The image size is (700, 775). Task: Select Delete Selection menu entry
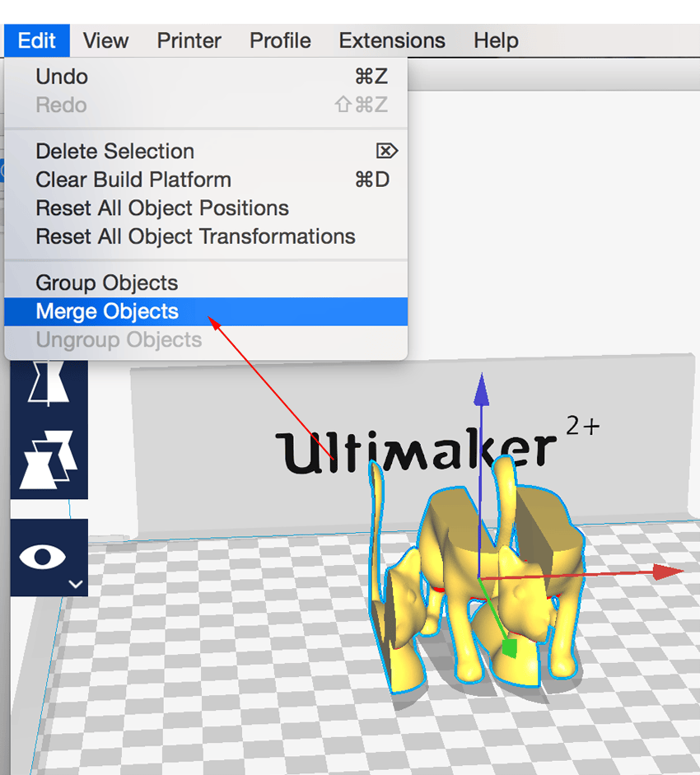point(206,152)
